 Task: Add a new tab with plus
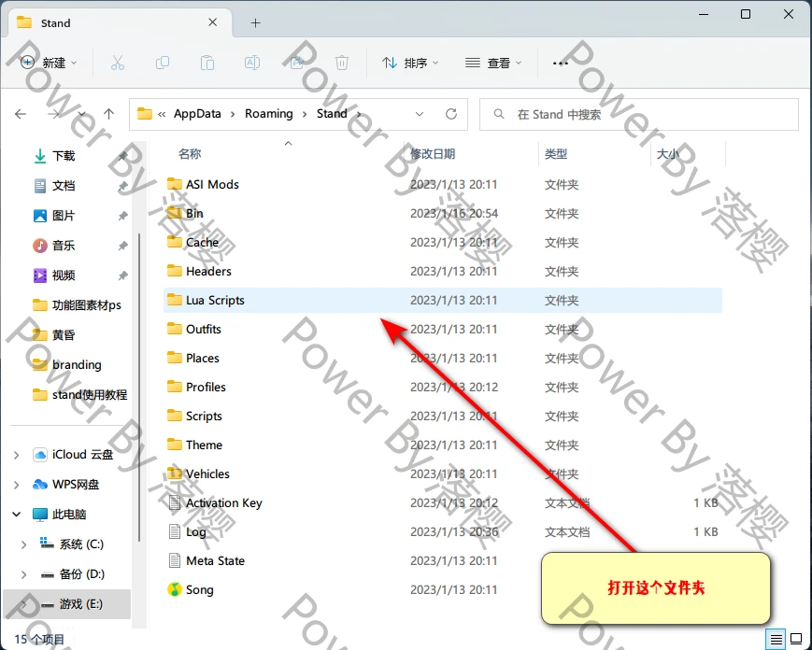point(255,22)
